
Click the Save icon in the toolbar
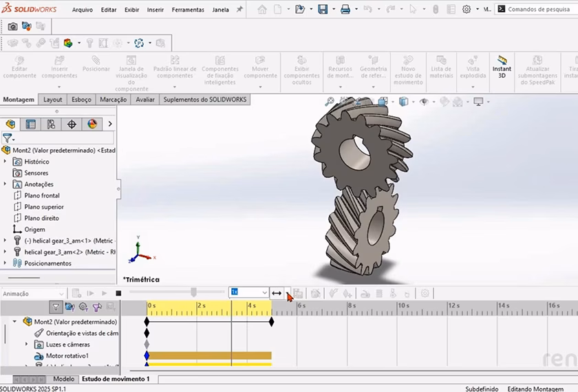(322, 10)
